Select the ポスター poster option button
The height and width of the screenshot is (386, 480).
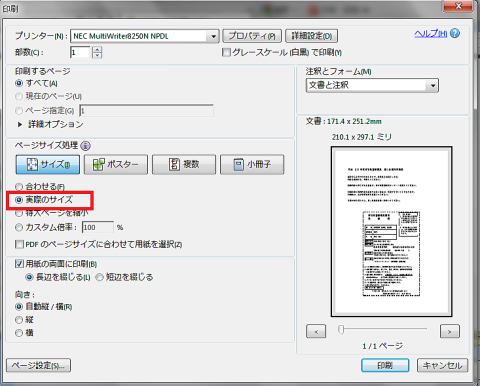click(x=116, y=164)
